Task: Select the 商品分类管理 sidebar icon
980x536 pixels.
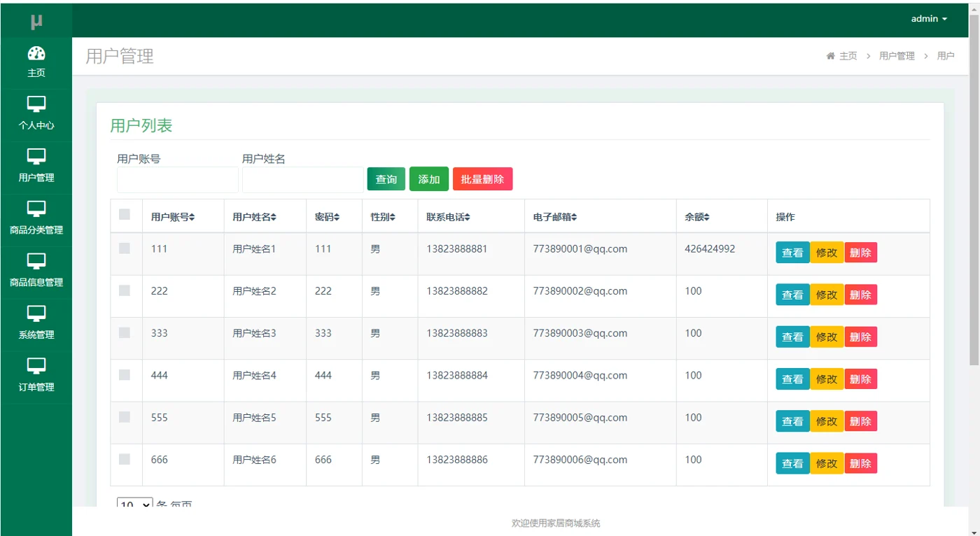Action: pyautogui.click(x=36, y=209)
